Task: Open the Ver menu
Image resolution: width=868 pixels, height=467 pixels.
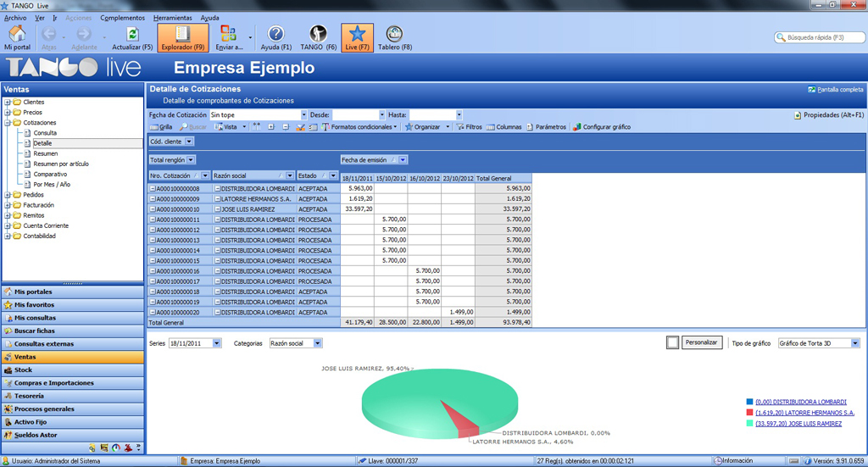Action: pos(40,18)
